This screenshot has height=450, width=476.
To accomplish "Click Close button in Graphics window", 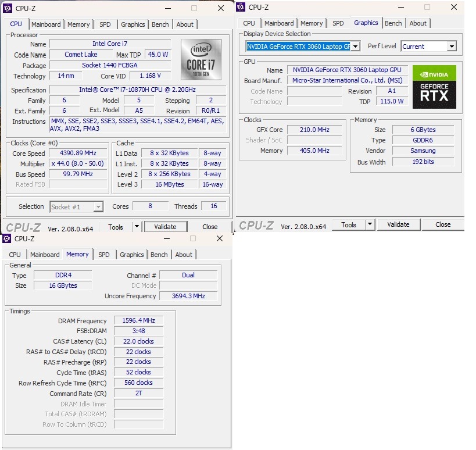I will (443, 224).
